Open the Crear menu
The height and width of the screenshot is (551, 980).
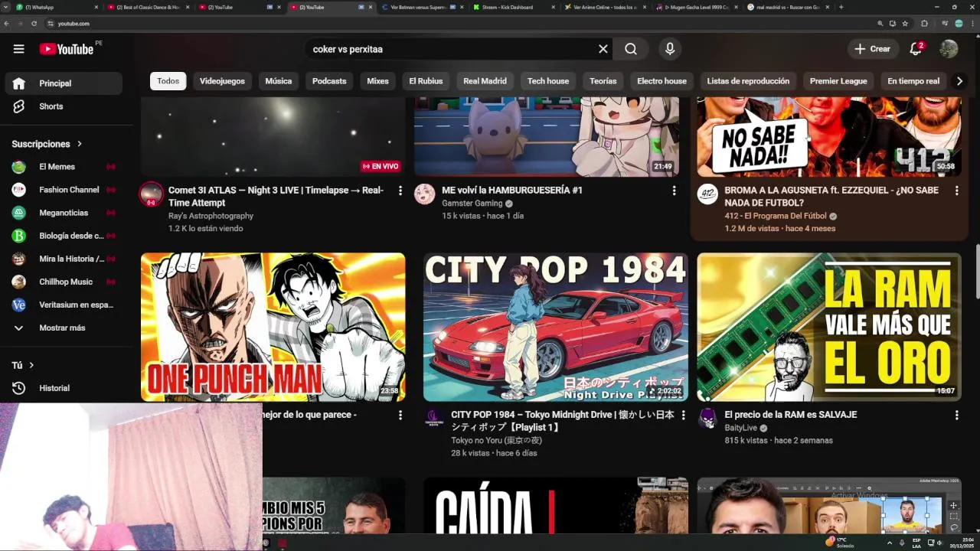(x=873, y=49)
